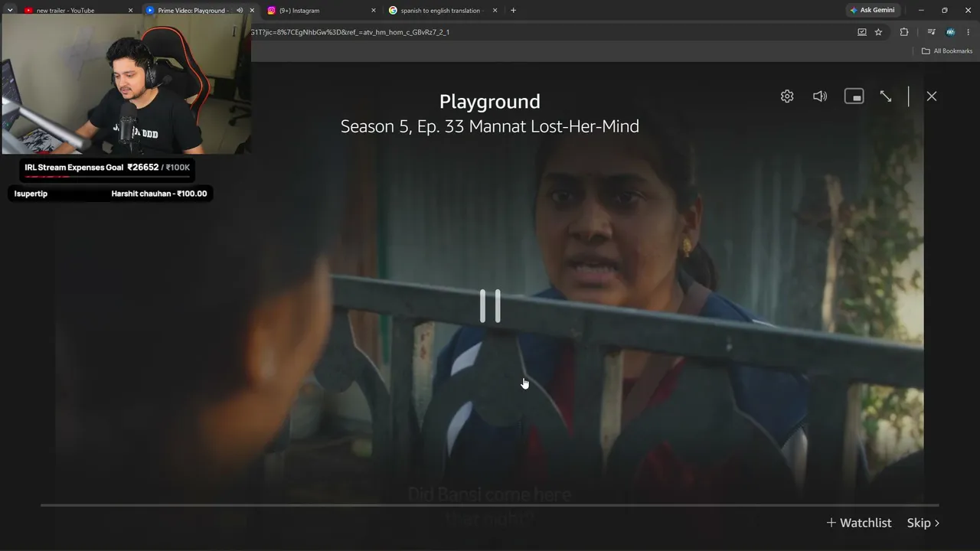Close the Prime Video player
980x551 pixels.
point(931,96)
